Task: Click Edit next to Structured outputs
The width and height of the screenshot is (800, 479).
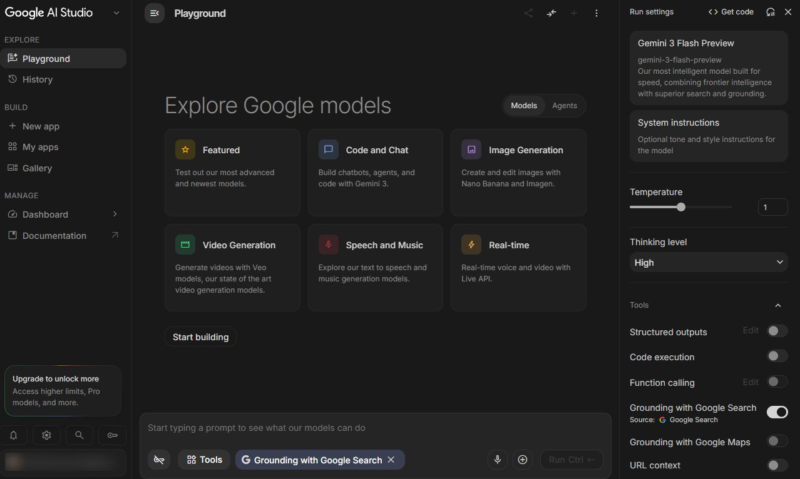Action: click(x=751, y=331)
